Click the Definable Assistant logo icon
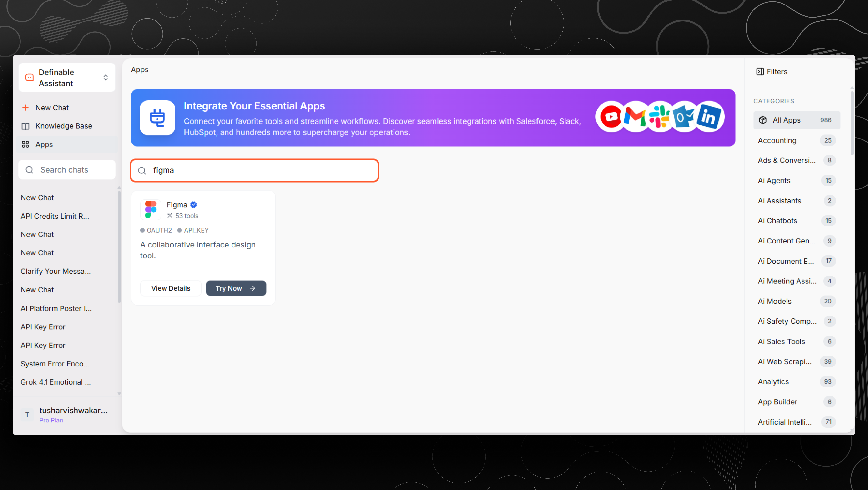 pos(30,78)
